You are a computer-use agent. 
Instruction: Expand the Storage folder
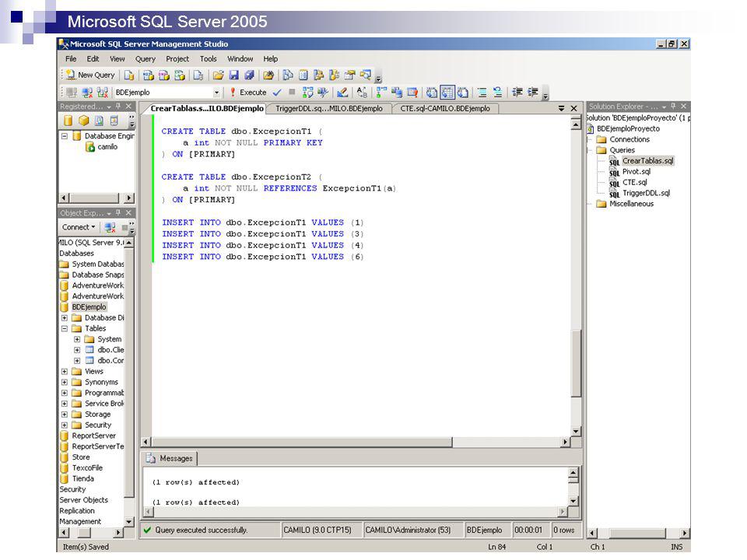65,415
